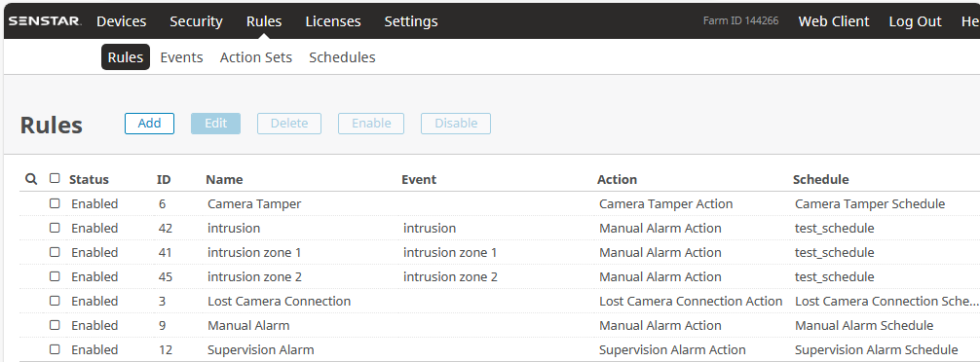The width and height of the screenshot is (980, 362).
Task: Switch to the Action Sets tab
Action: coord(256,57)
